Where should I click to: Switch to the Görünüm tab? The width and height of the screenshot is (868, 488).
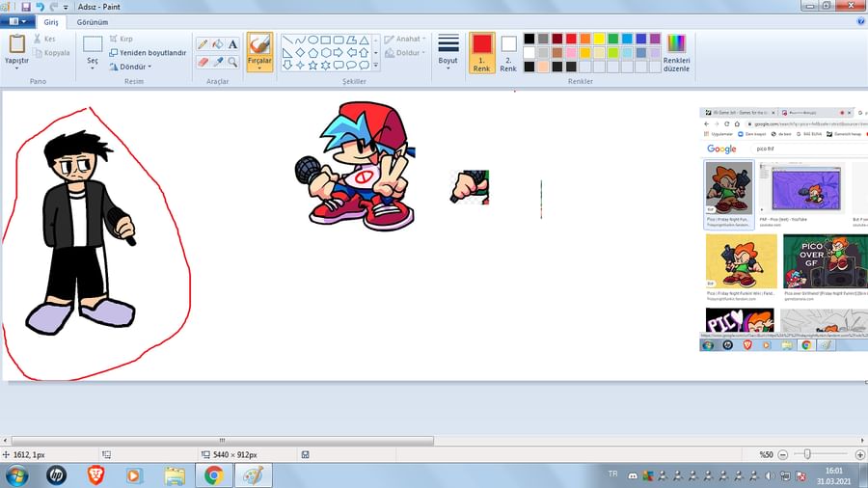pyautogui.click(x=93, y=22)
